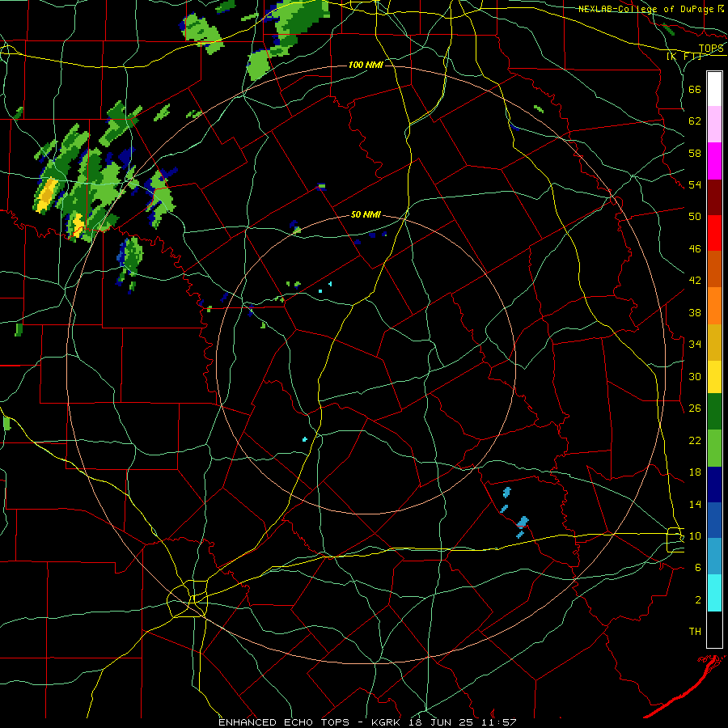Click the dark orange legend swatch

[714, 269]
